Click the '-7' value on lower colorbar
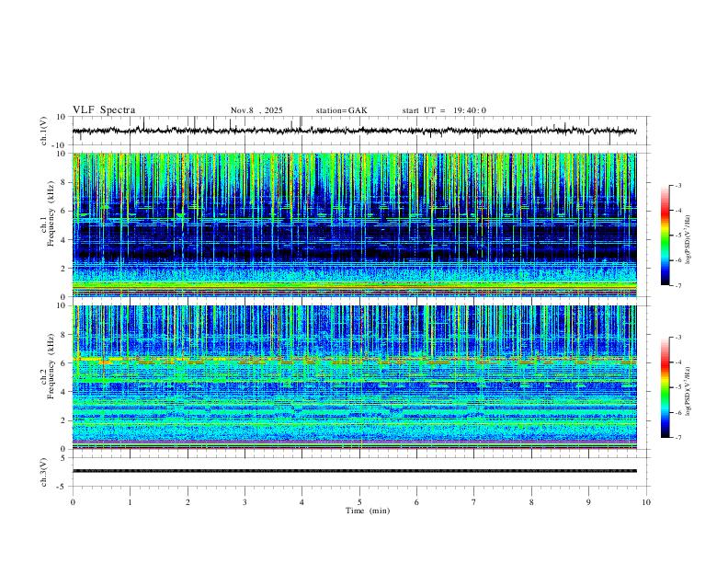The image size is (728, 563). pyautogui.click(x=677, y=438)
